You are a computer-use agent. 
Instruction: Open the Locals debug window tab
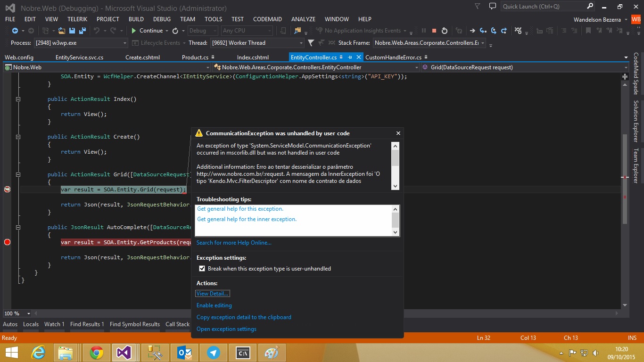pos(31,324)
